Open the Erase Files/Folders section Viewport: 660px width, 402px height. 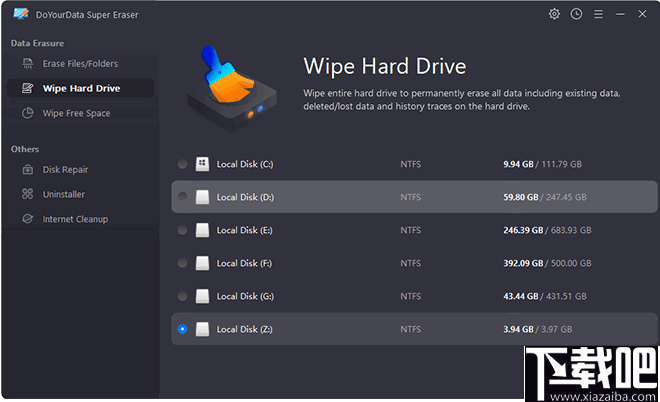(80, 64)
